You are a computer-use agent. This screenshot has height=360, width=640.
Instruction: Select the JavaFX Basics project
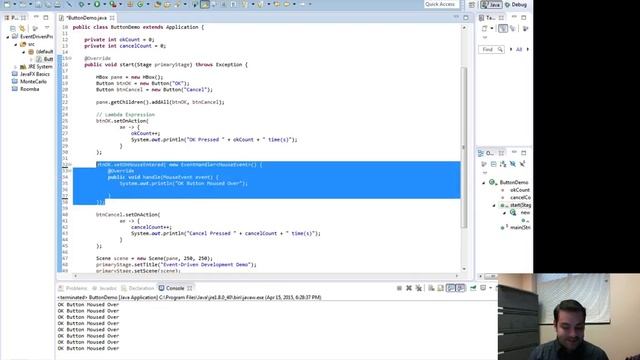[31, 74]
